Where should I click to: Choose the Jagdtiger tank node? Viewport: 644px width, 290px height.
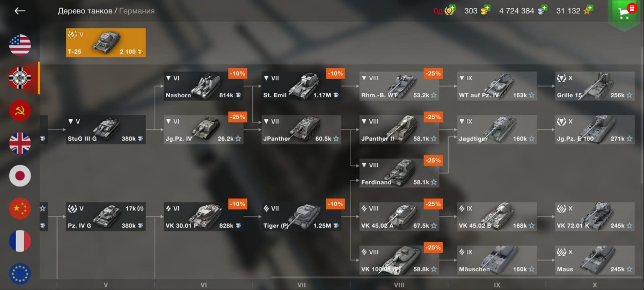pyautogui.click(x=496, y=129)
